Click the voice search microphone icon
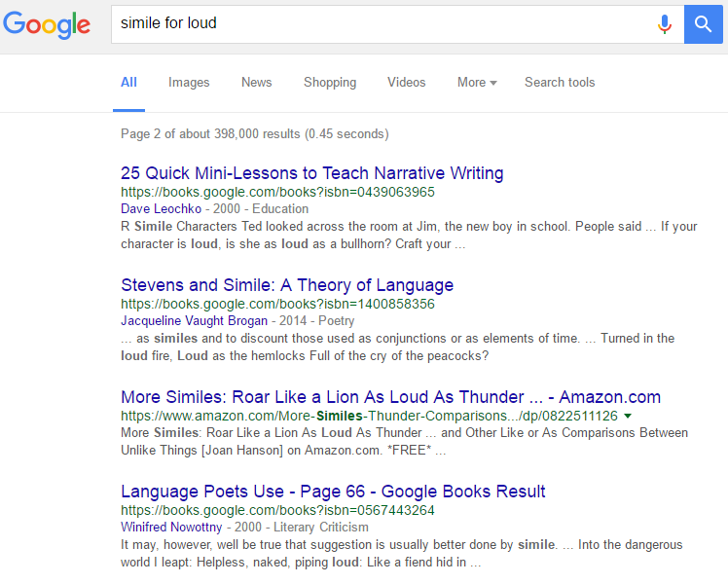 [665, 23]
